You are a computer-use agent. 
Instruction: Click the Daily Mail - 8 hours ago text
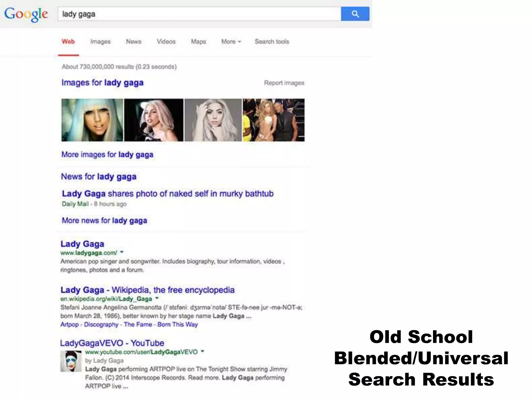click(94, 204)
